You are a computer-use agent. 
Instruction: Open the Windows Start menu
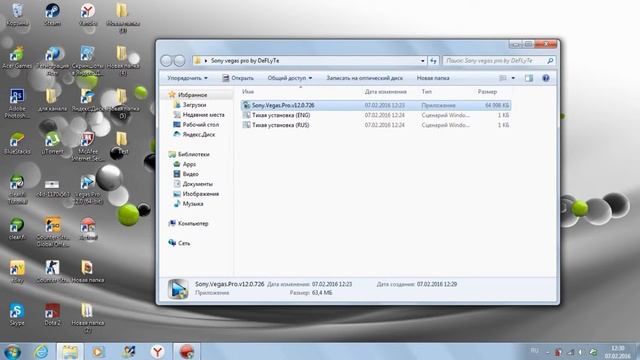(x=13, y=351)
